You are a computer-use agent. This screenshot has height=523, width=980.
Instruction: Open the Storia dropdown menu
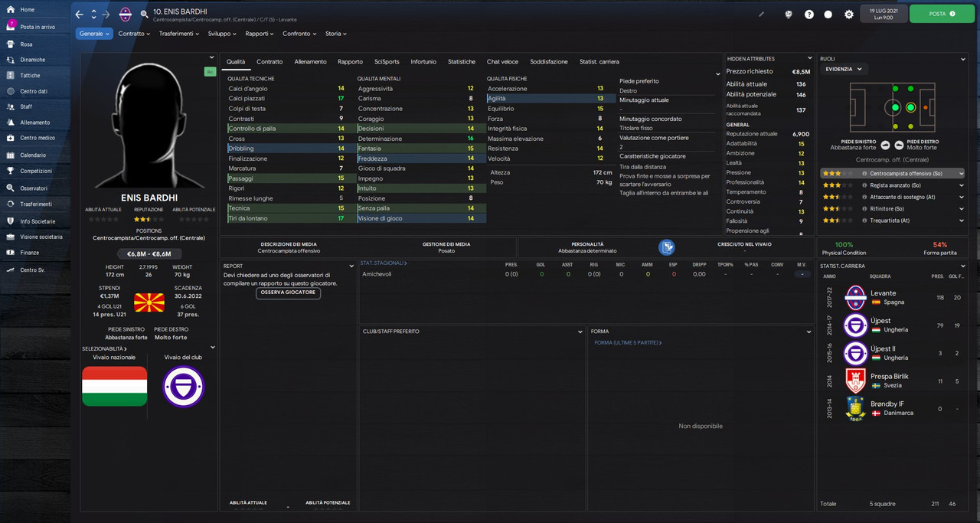tap(336, 34)
